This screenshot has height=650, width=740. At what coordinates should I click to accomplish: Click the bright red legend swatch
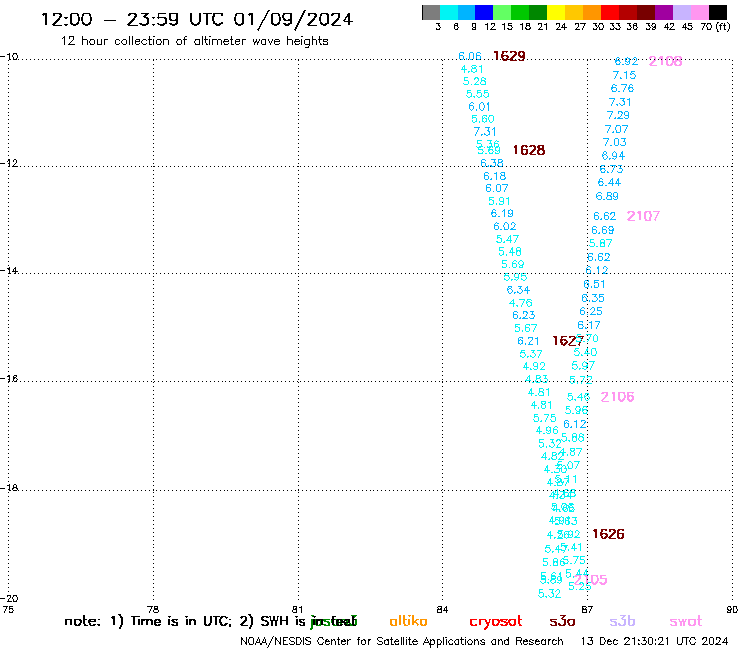click(610, 12)
